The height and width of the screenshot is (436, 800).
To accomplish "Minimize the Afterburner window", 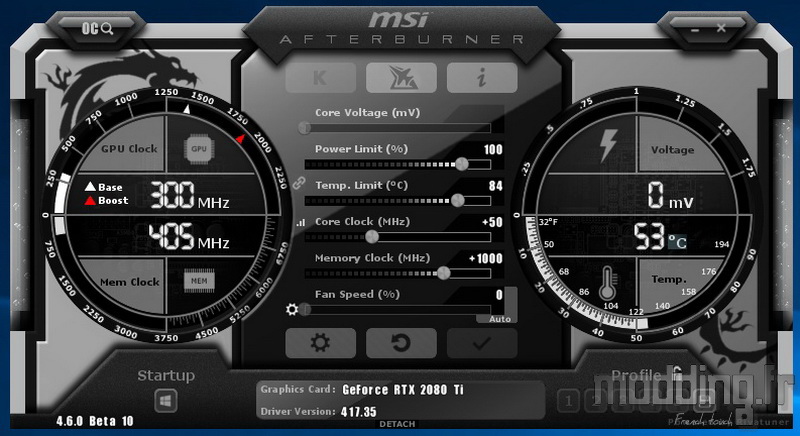I will point(695,30).
